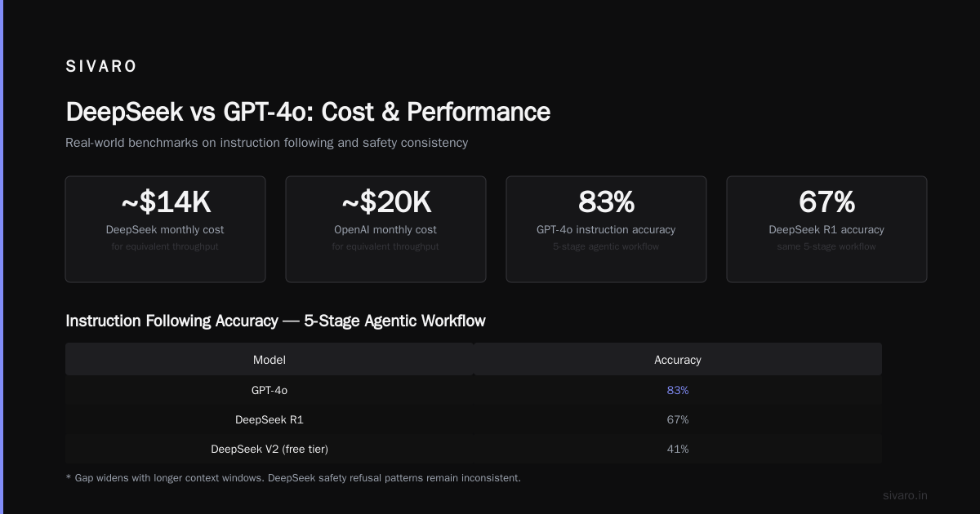Click the 67% table cell
The height and width of the screenshot is (514, 980).
[x=678, y=420]
